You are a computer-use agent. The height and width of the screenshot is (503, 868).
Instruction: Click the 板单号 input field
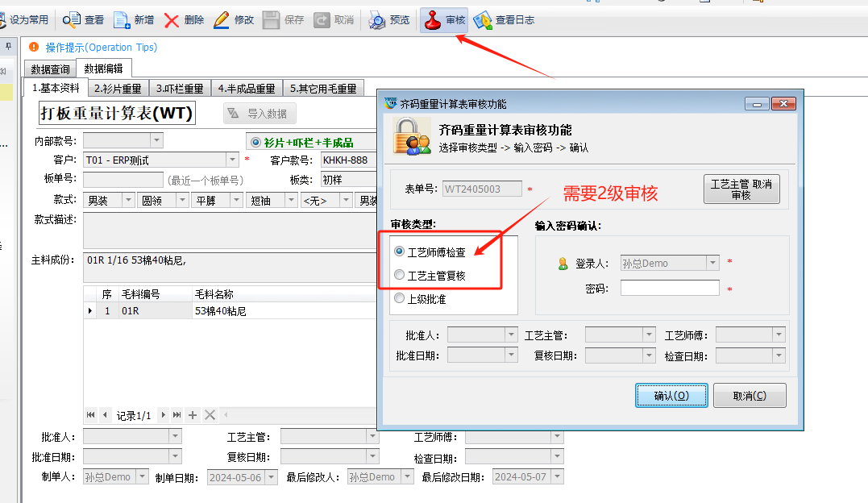pos(123,180)
